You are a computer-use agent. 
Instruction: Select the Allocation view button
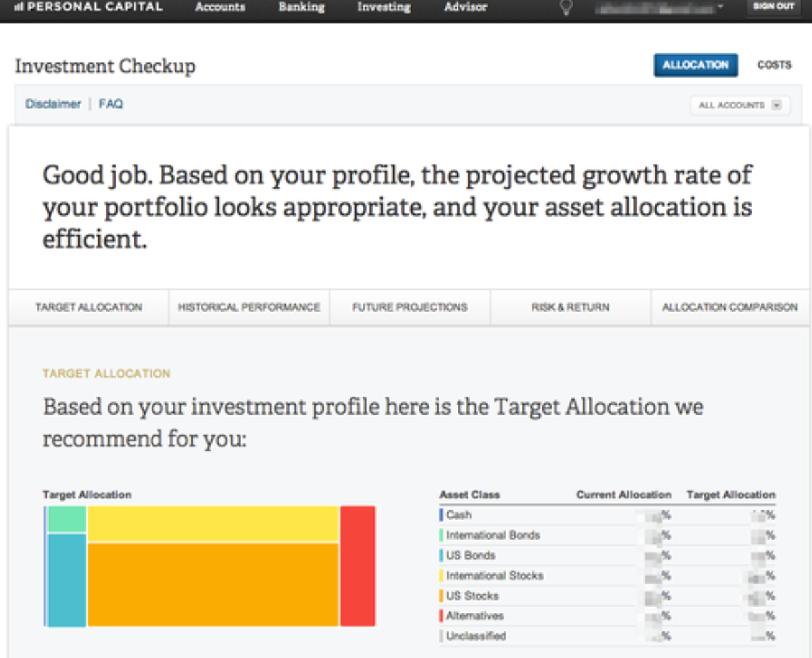[x=695, y=65]
